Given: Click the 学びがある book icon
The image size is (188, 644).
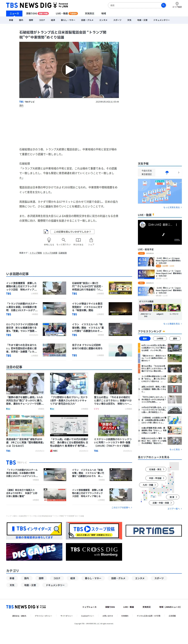Looking at the screenshot, I should 78,240.
